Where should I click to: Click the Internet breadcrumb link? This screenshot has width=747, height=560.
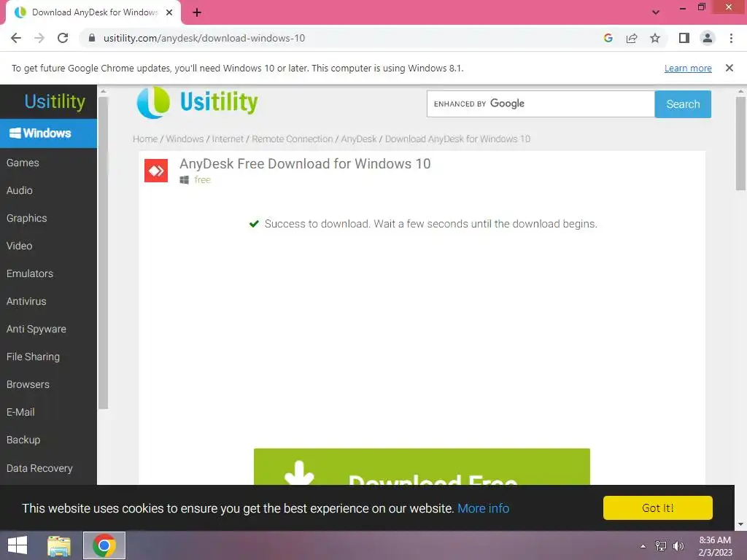pos(228,139)
